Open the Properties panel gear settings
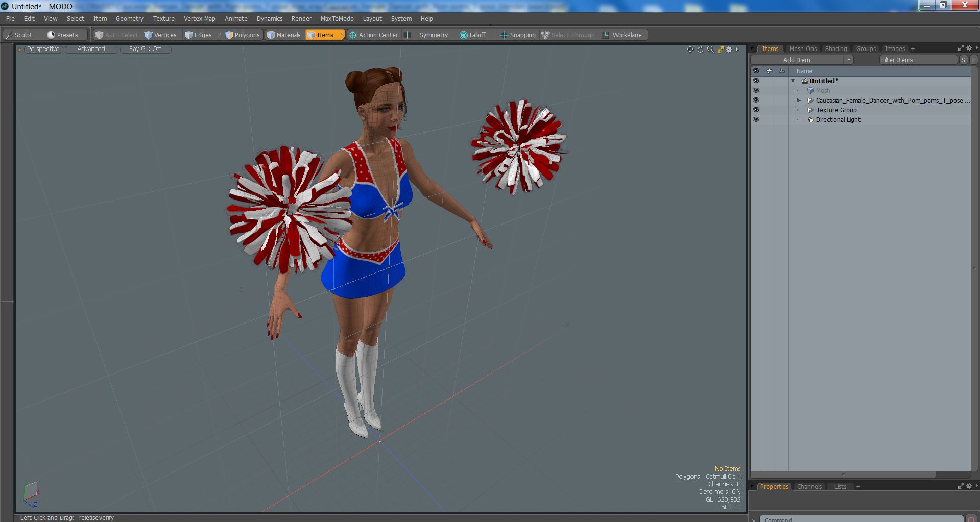Viewport: 980px width, 522px height. 969,486
